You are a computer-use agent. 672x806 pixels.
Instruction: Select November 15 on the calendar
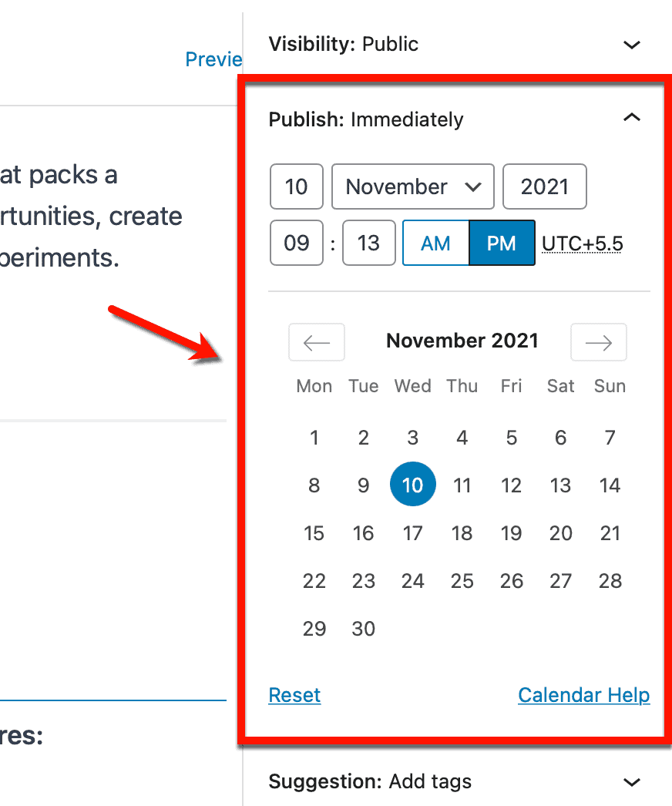point(314,532)
